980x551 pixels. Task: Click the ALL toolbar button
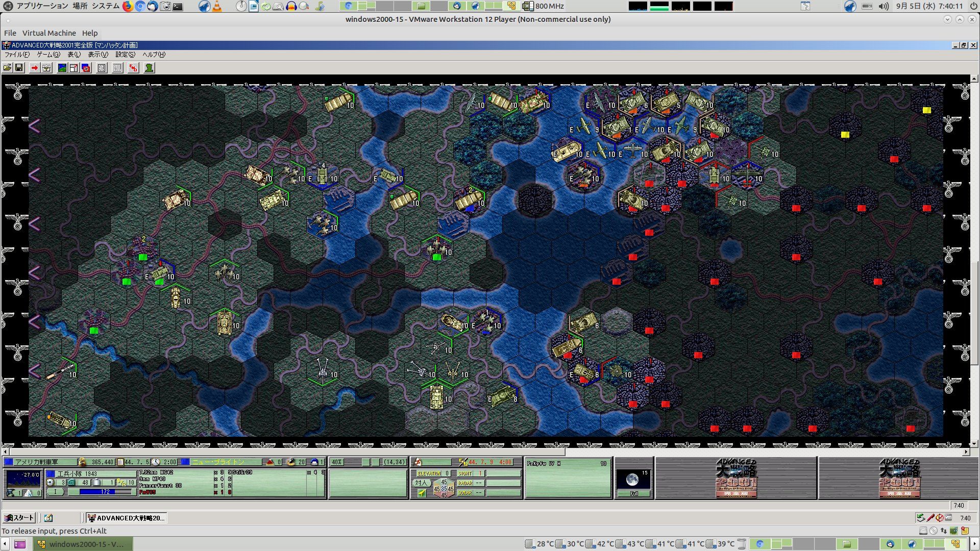pos(117,68)
